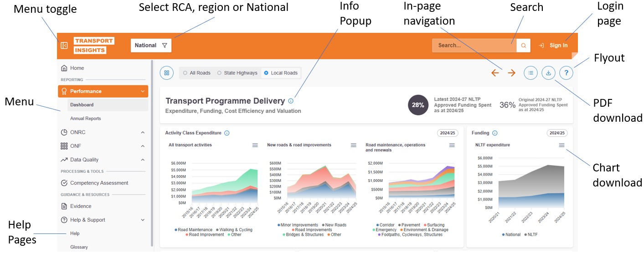This screenshot has height=259, width=644.
Task: Select the Local Roads radio option
Action: 280,73
